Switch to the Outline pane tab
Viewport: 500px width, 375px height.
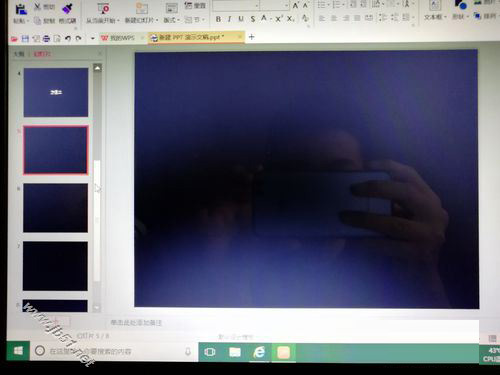[19, 54]
